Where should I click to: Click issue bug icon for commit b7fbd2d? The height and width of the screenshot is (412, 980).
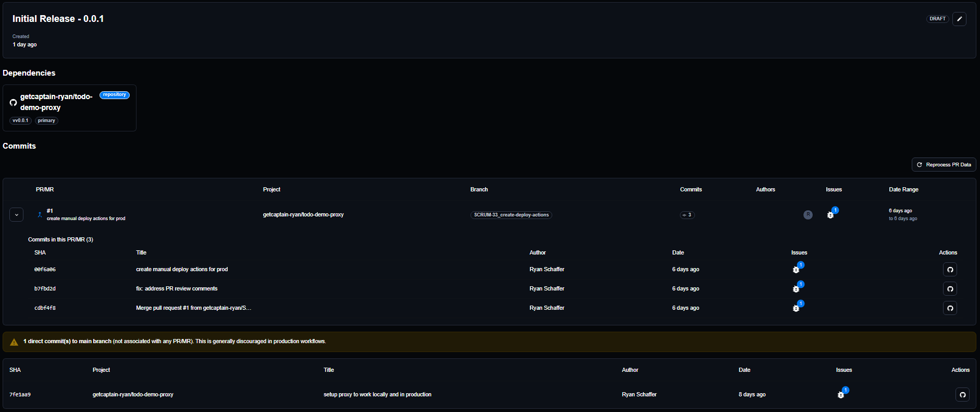[796, 289]
